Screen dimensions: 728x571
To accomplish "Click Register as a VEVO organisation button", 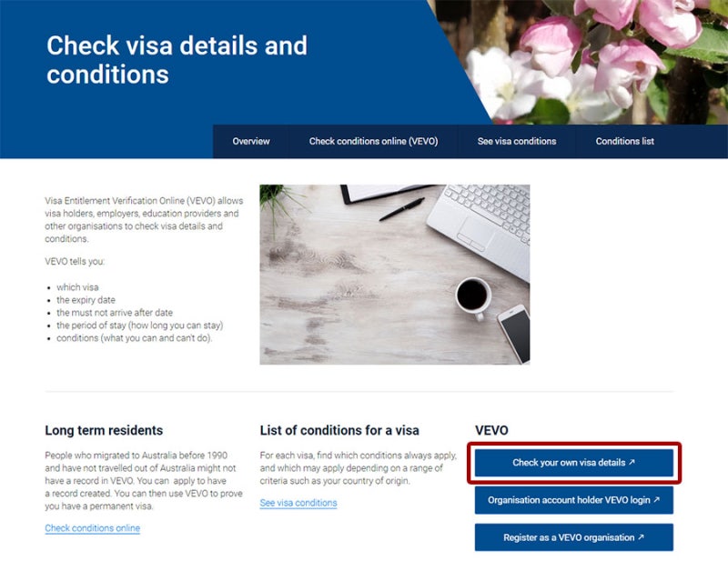I will point(574,537).
